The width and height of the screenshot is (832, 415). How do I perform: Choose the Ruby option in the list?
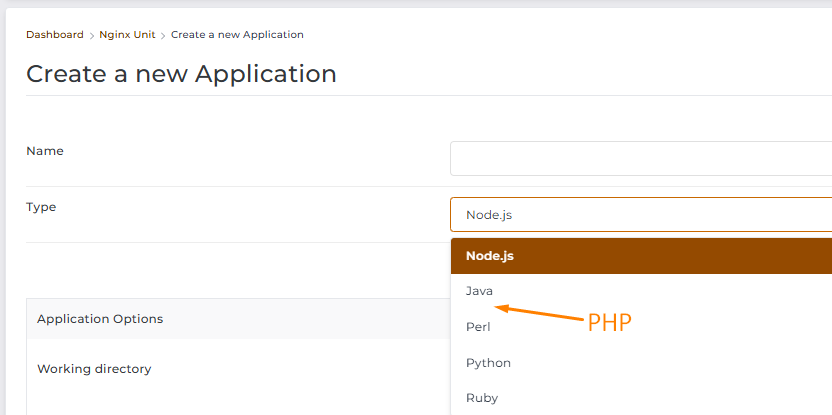tap(482, 398)
